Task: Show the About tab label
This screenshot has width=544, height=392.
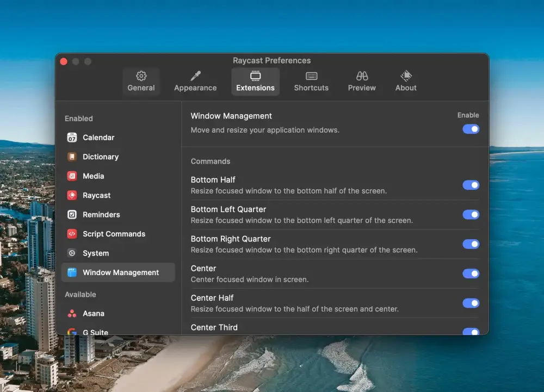Action: pos(406,88)
